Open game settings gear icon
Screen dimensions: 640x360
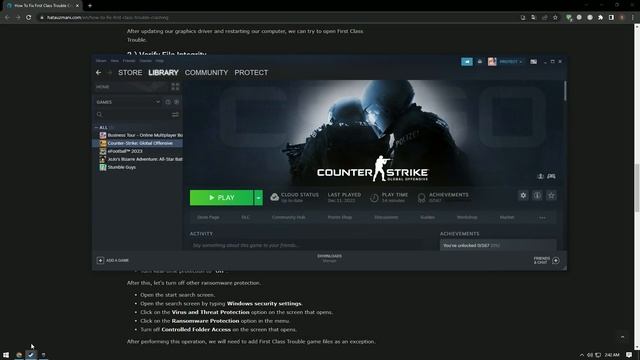523,196
